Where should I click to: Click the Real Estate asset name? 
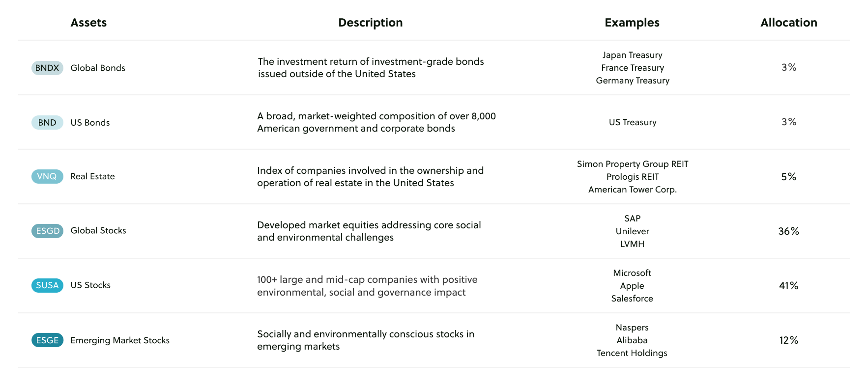(x=92, y=176)
